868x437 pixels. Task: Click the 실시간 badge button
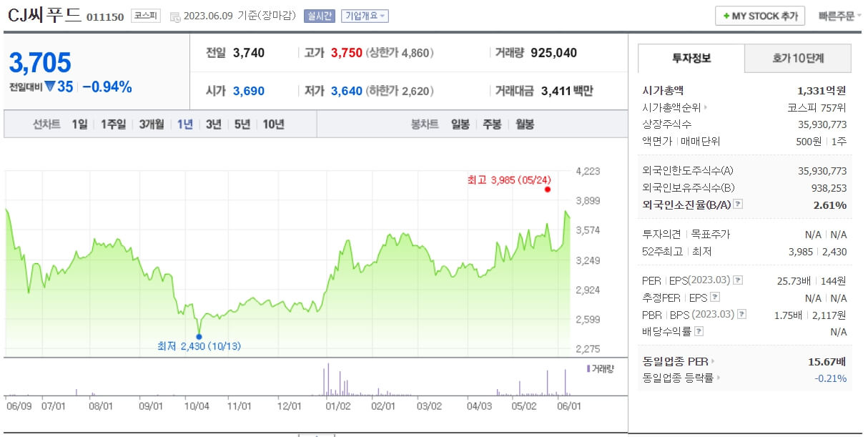(319, 16)
